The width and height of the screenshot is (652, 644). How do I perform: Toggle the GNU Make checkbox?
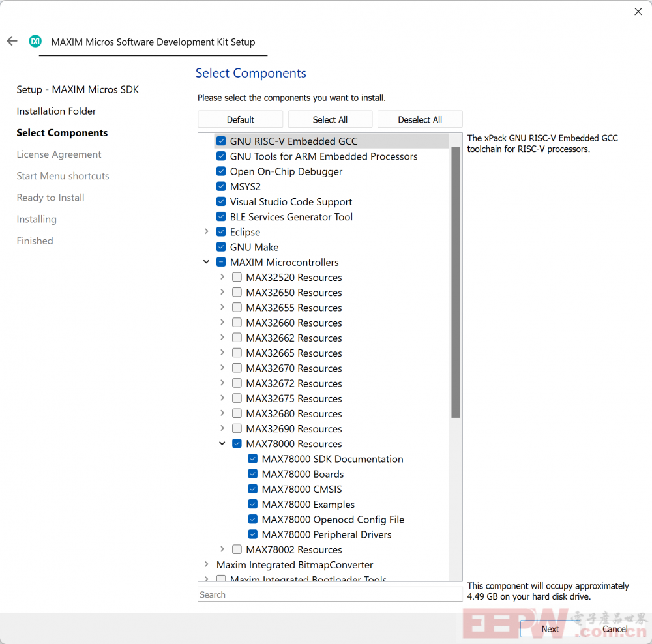tap(221, 247)
